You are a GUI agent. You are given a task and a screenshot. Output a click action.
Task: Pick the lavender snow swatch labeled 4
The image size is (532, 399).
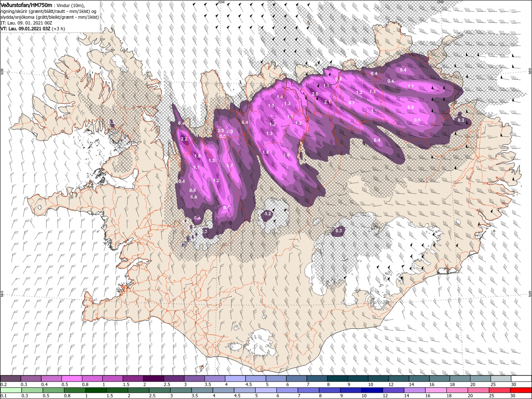coord(235,379)
